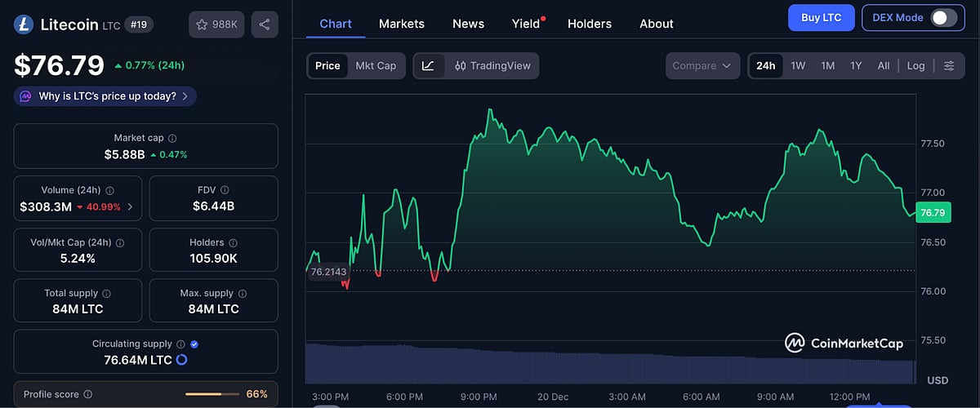Viewport: 980px width, 408px height.
Task: Select Mkt Cap chart mode
Action: pos(376,65)
